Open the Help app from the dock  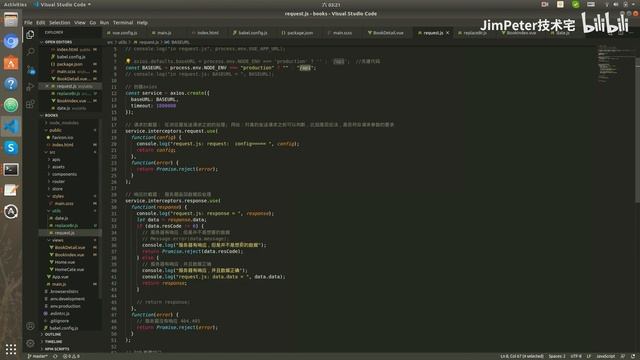[11, 84]
